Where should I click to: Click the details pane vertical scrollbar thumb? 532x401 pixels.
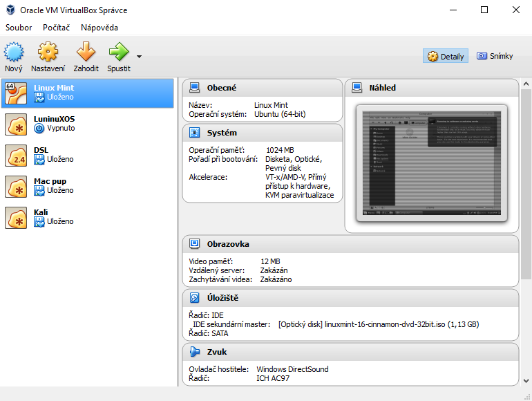tap(526, 184)
